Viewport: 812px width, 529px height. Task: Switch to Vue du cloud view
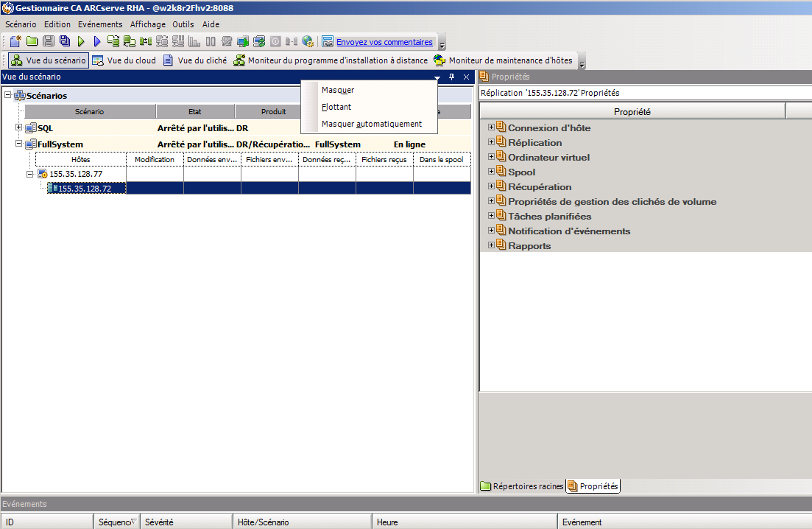pyautogui.click(x=124, y=60)
